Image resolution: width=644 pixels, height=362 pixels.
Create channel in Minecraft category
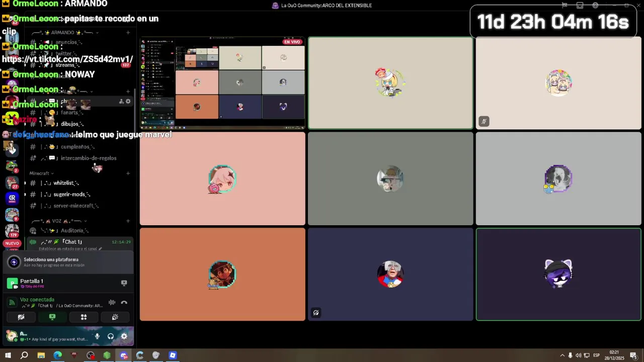[x=128, y=173]
